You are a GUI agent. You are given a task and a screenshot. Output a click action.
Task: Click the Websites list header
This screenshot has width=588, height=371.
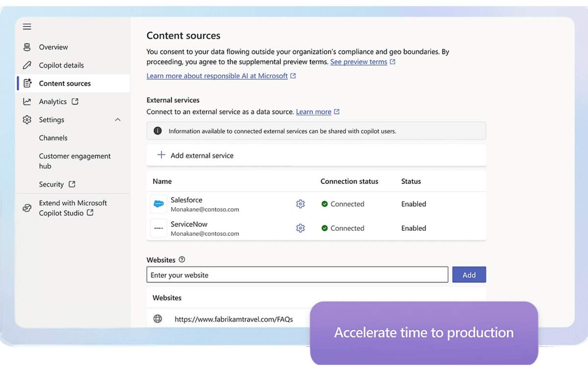click(167, 297)
